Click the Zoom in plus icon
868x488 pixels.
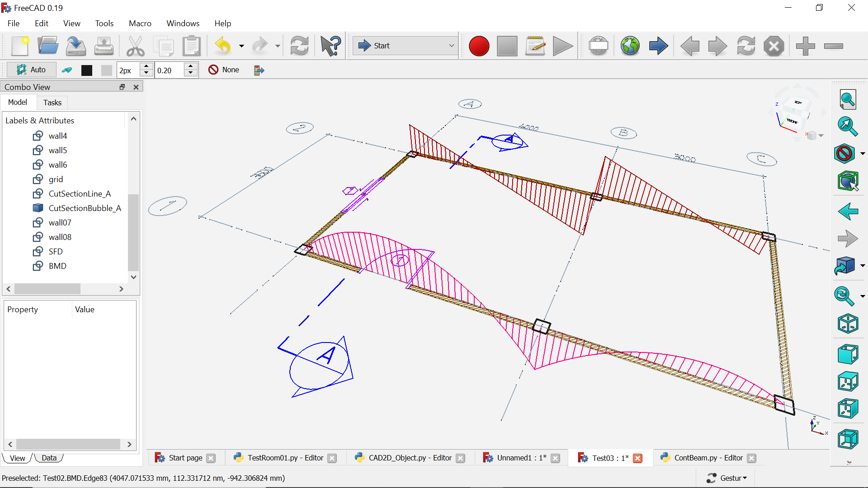(x=805, y=46)
